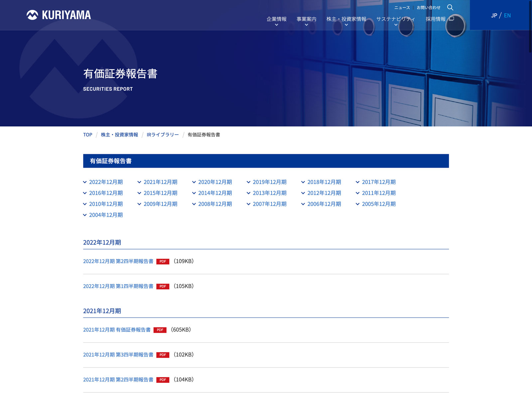Click the search magnifier icon

[450, 7]
